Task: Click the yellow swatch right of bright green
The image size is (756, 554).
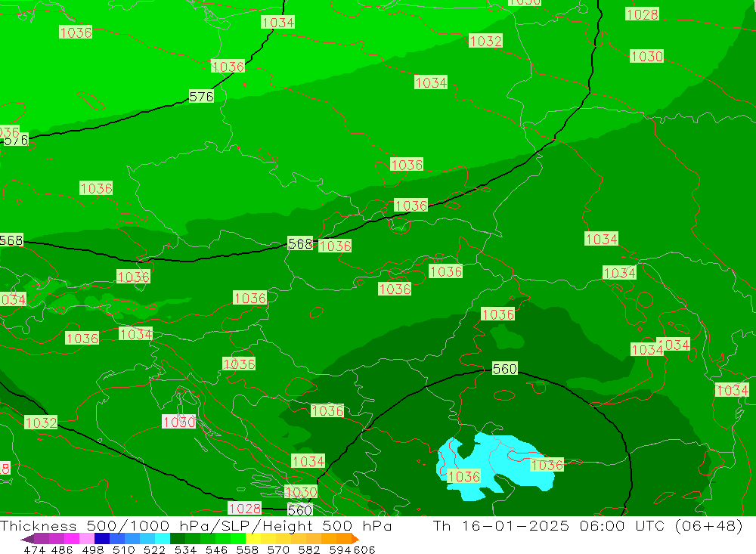Action: pos(253,539)
